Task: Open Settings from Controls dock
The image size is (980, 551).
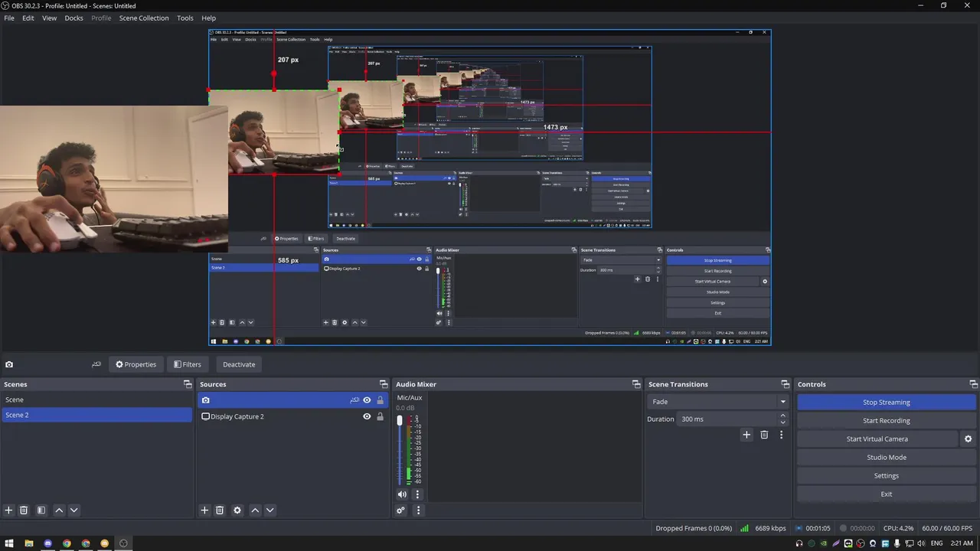Action: [x=887, y=476]
